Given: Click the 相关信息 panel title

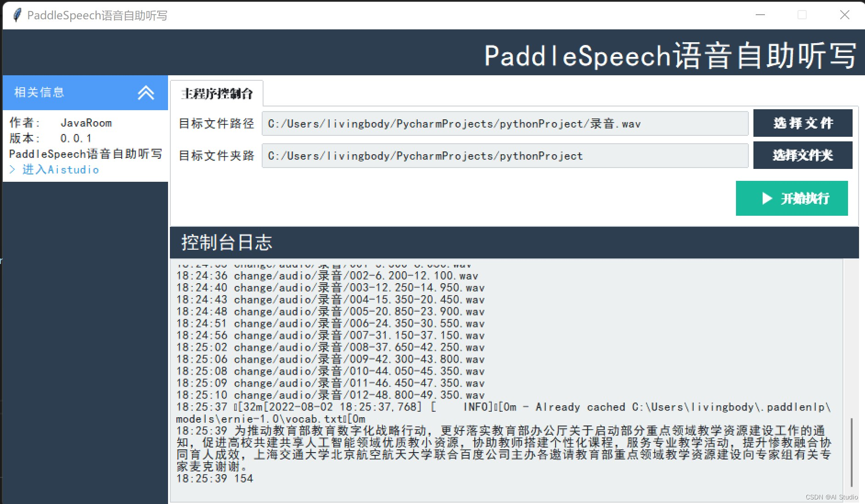Looking at the screenshot, I should pyautogui.click(x=38, y=92).
